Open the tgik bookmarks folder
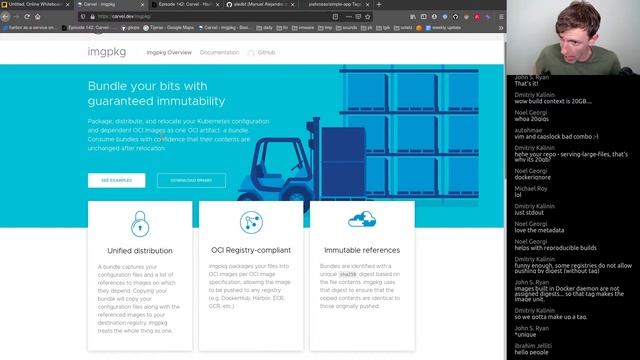Screen dimensions: 640x360 [383, 28]
